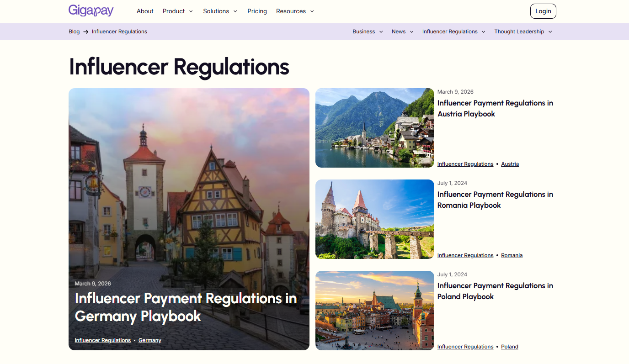This screenshot has width=629, height=364.
Task: Click Influencer Regulations tag on Poland card
Action: coord(465,347)
